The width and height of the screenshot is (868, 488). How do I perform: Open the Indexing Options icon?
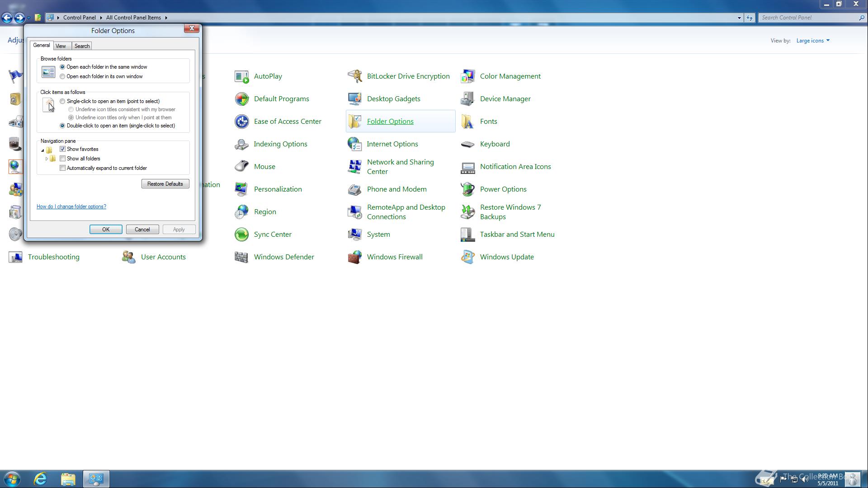pyautogui.click(x=241, y=144)
